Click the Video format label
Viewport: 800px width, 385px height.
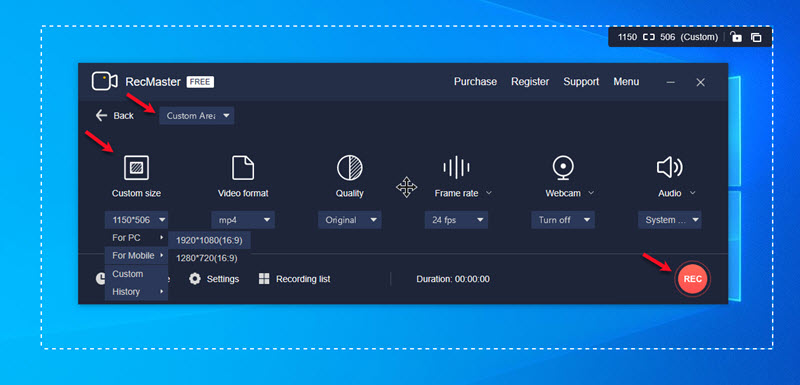(243, 193)
